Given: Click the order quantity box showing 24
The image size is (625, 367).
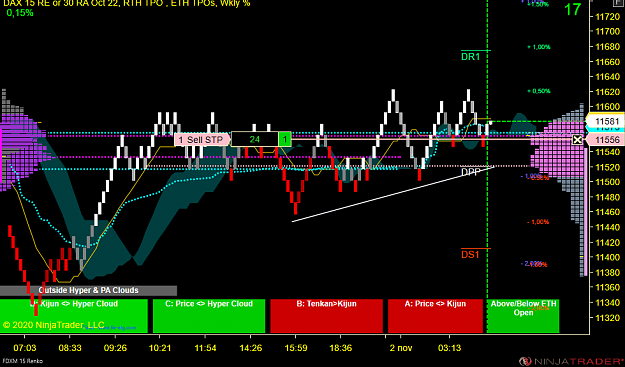Looking at the screenshot, I should coord(255,139).
